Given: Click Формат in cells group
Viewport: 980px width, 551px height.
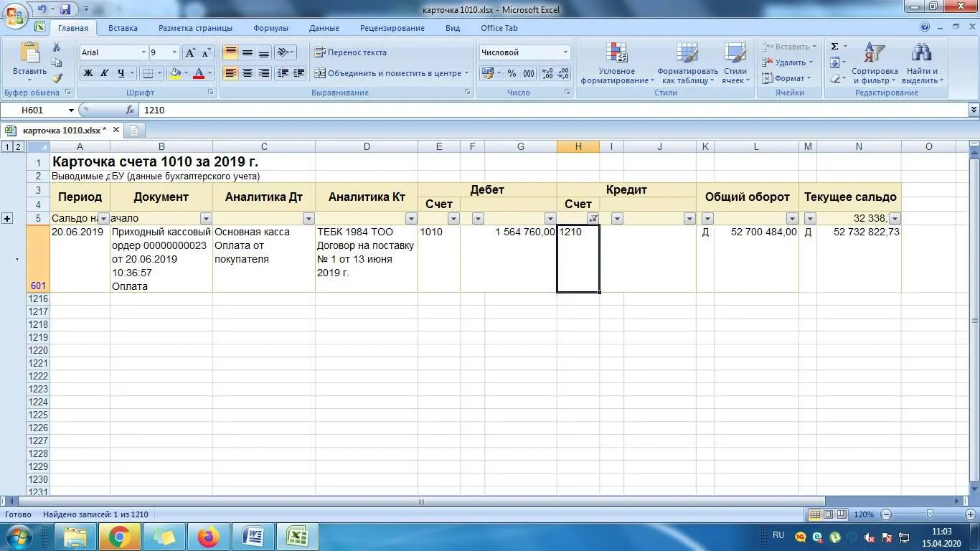Looking at the screenshot, I should [786, 78].
